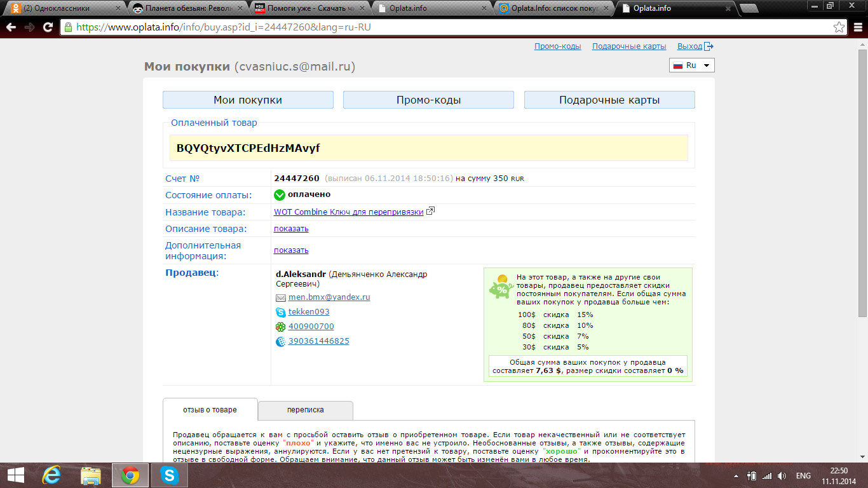
Task: Select the переписка tab
Action: coord(305,410)
